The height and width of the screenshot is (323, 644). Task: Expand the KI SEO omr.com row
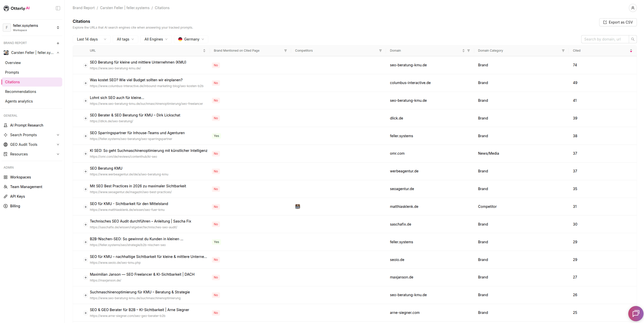[x=86, y=154]
